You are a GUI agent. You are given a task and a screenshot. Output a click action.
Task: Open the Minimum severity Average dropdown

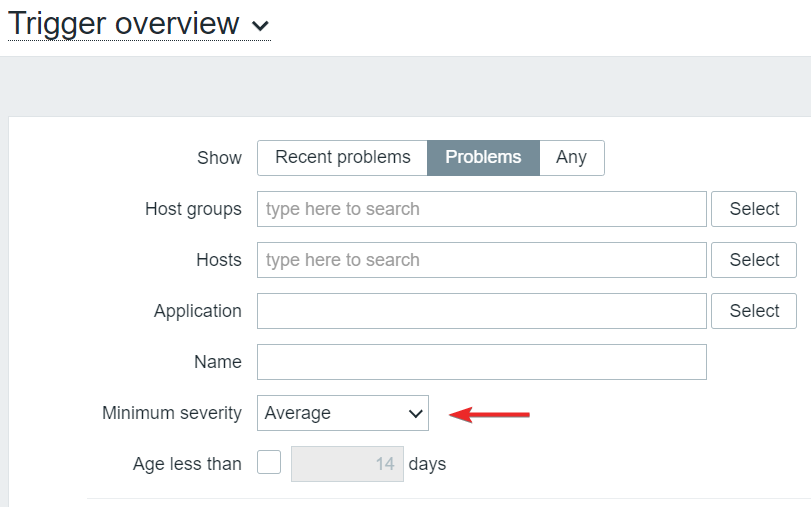[x=342, y=413]
